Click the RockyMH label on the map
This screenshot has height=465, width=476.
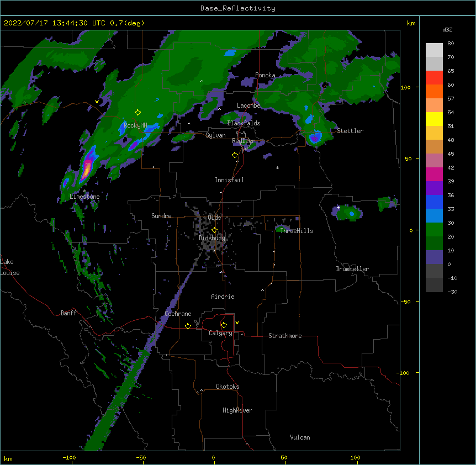point(135,125)
